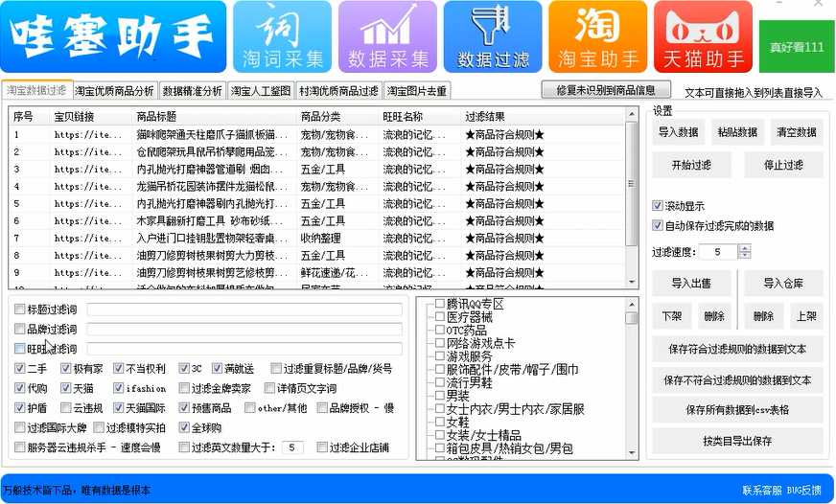
Task: Check the 过滤金牌卖家 checkbox
Action: [184, 388]
